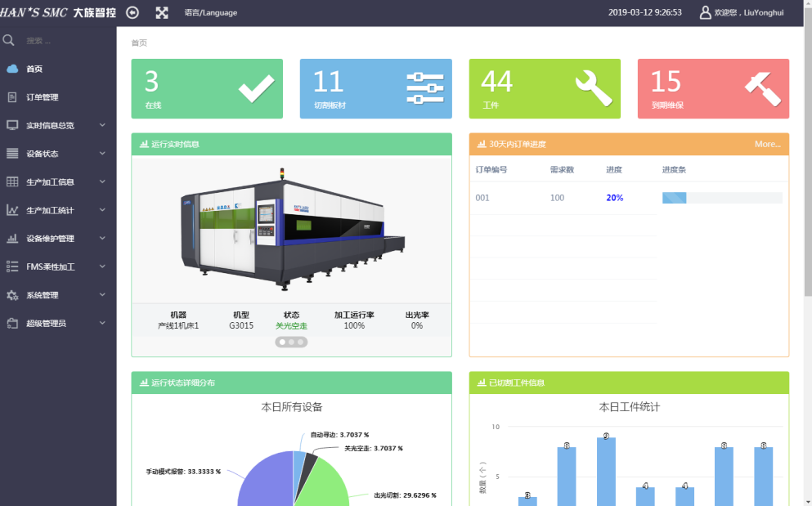Click the hammer icon on maintenance card
Image resolution: width=812 pixels, height=506 pixels.
click(x=762, y=87)
